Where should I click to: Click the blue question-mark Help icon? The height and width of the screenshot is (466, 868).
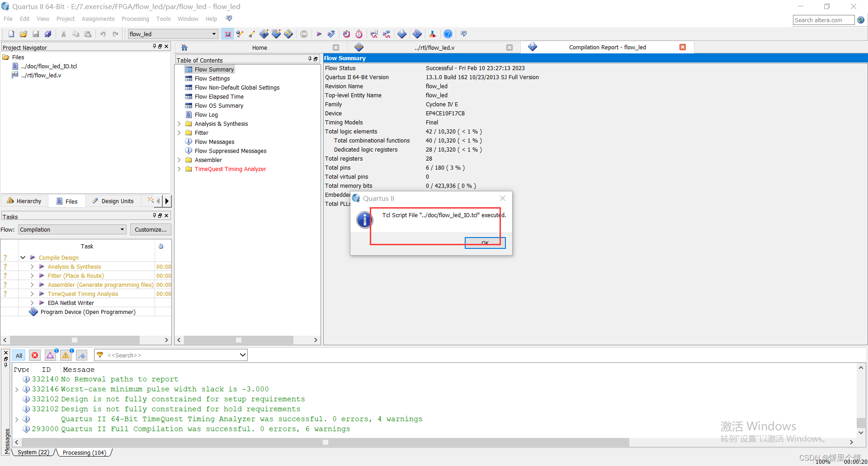[448, 34]
